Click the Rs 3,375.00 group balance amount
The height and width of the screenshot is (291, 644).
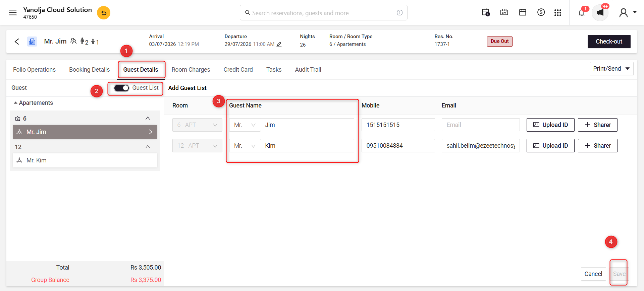[x=146, y=280]
